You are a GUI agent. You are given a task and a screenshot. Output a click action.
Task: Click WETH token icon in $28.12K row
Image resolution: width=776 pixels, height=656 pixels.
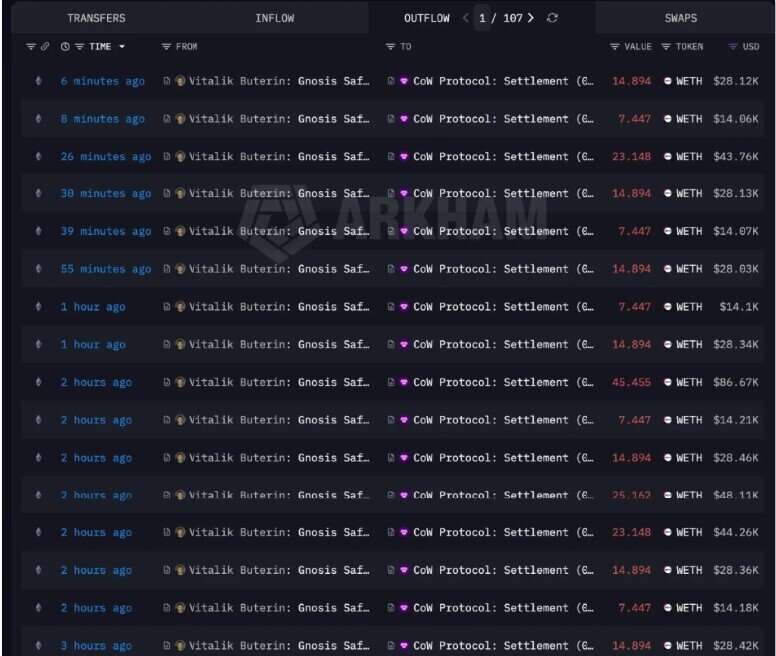coord(668,81)
